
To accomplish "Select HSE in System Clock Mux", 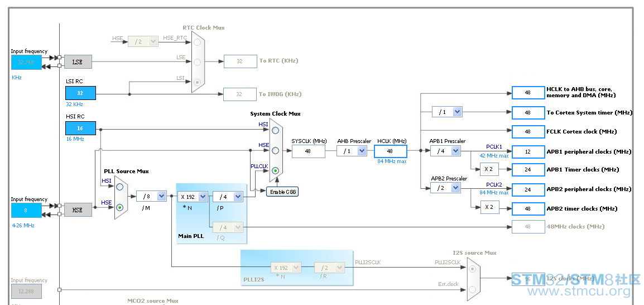I will pyautogui.click(x=275, y=150).
